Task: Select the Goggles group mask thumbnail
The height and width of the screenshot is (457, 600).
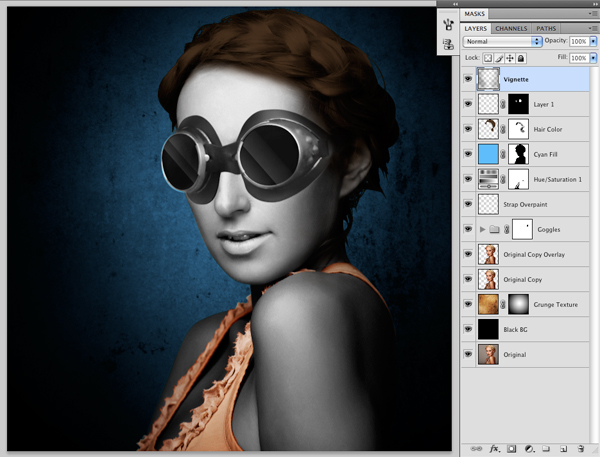Action: (522, 229)
